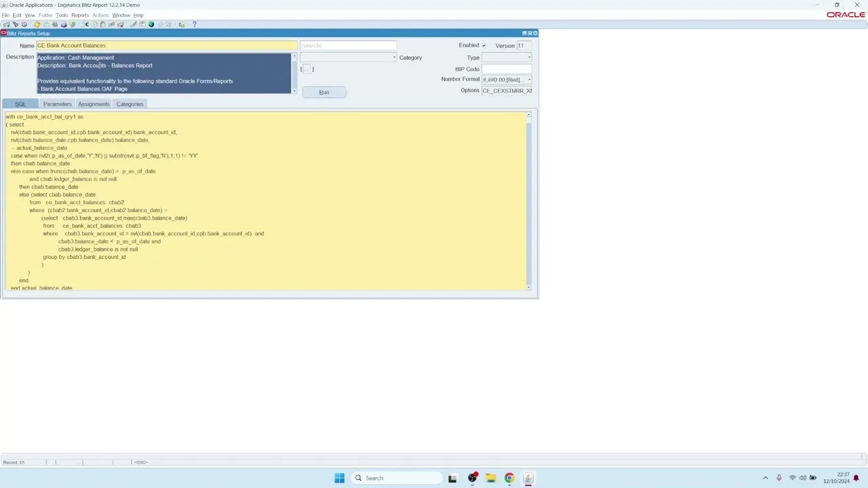Open the Edit menu

[17, 15]
